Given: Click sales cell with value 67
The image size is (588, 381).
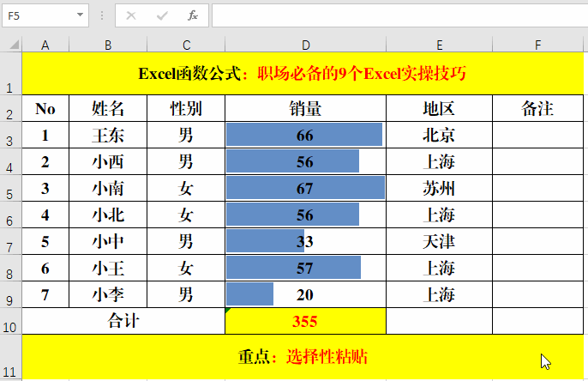Looking at the screenshot, I should 306,189.
